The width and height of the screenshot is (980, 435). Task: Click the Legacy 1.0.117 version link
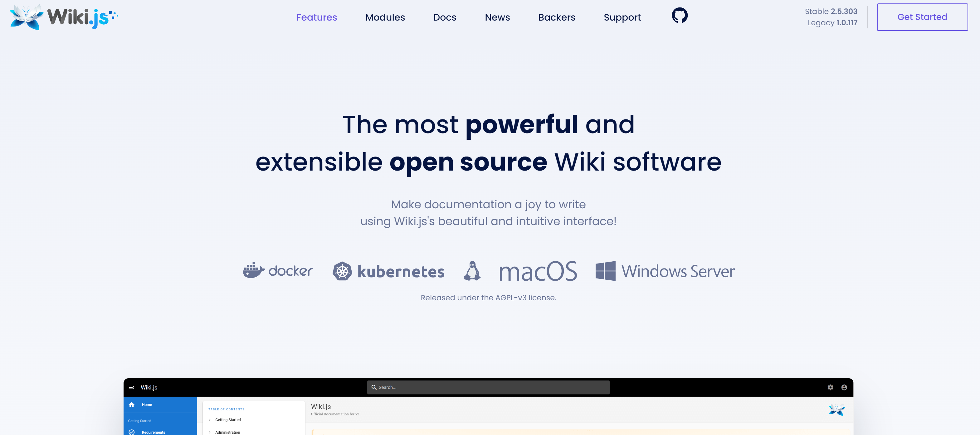coord(832,23)
